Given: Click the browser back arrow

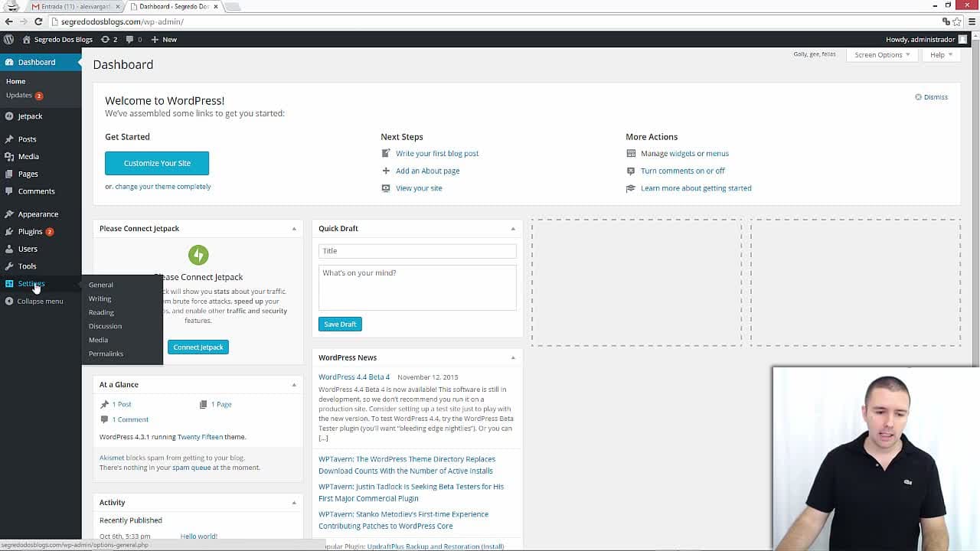Looking at the screenshot, I should point(9,21).
